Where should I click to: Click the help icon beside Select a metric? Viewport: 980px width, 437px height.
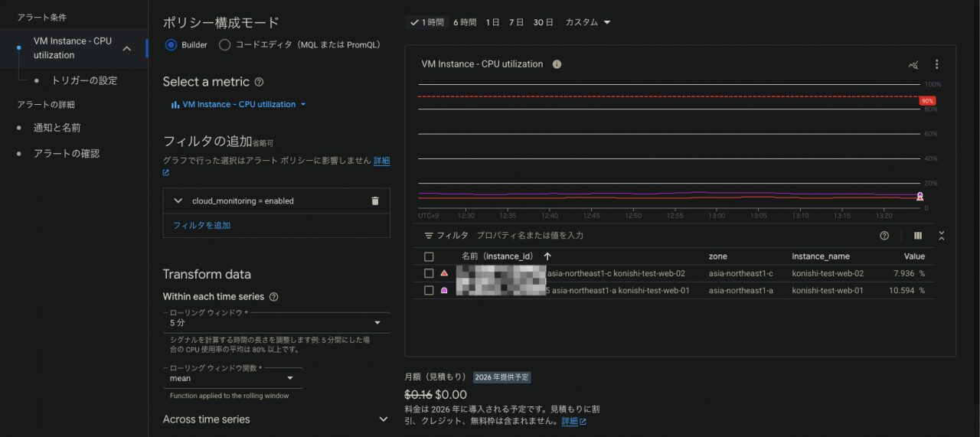pos(259,82)
